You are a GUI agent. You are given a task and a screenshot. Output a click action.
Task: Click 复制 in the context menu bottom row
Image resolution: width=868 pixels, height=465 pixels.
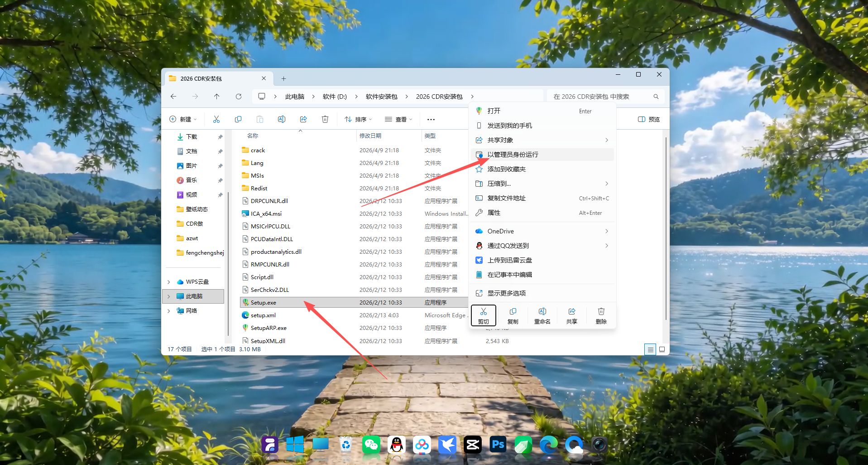pos(513,315)
